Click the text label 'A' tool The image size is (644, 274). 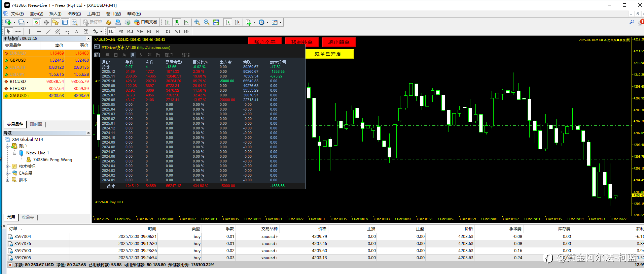76,31
